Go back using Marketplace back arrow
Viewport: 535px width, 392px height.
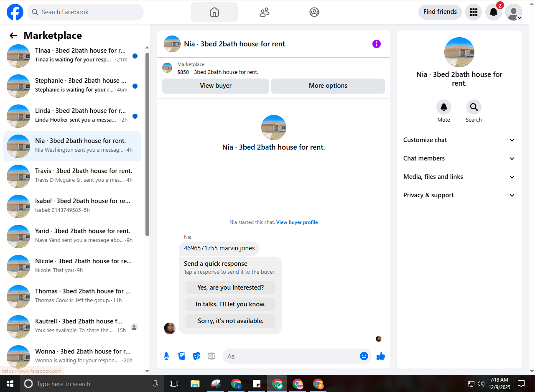point(13,36)
